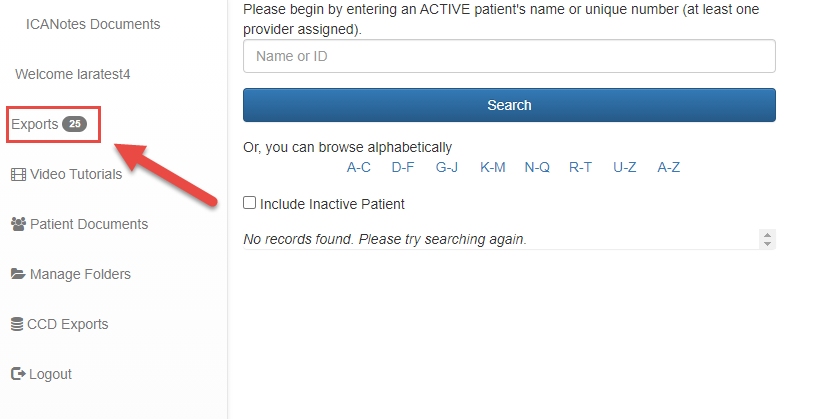
Task: Enable Include Inactive Patient checkbox
Action: pos(250,203)
